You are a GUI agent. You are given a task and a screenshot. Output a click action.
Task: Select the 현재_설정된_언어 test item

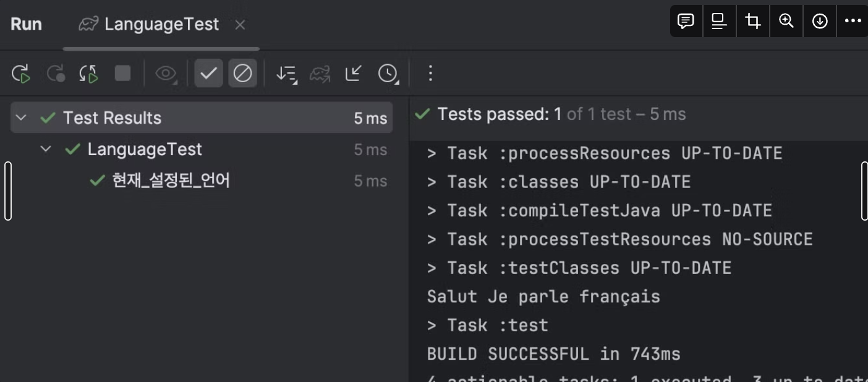(x=171, y=180)
